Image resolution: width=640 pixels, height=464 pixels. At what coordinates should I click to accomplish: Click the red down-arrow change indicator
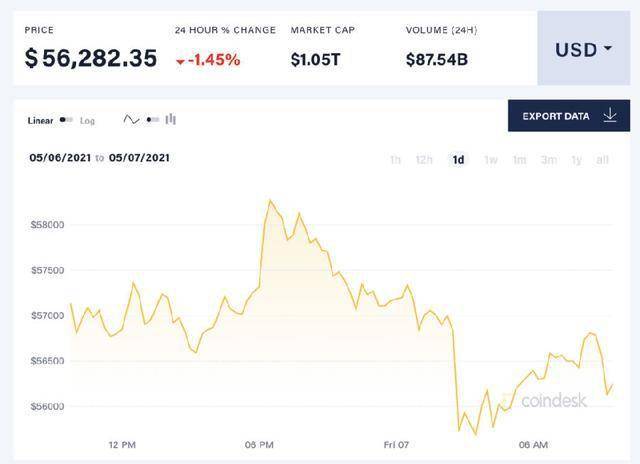(x=180, y=62)
